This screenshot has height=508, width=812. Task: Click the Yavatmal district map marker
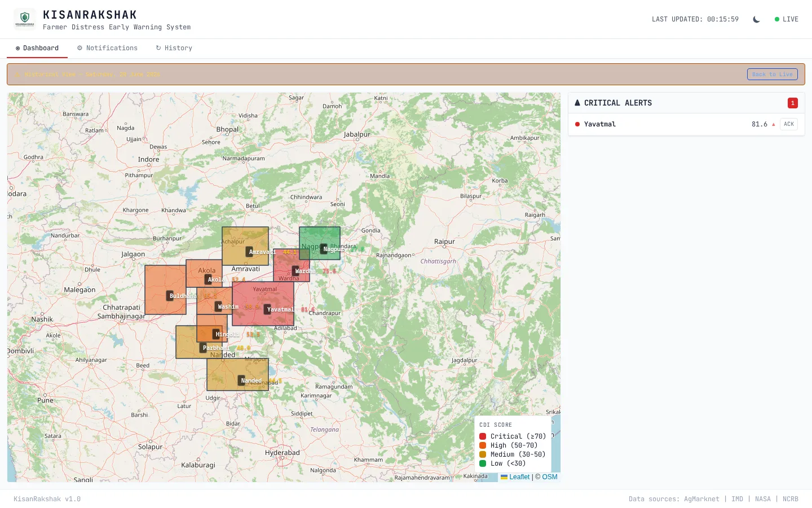click(x=267, y=309)
